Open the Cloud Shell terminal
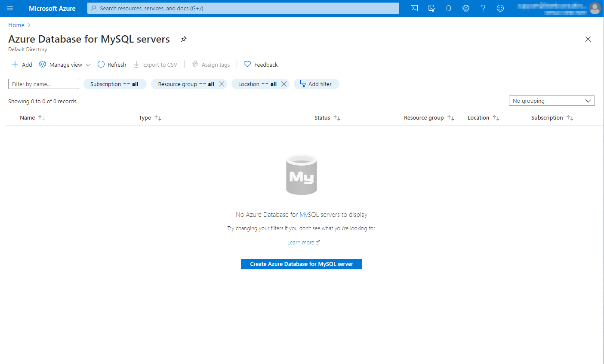This screenshot has width=604, height=364. pos(414,8)
